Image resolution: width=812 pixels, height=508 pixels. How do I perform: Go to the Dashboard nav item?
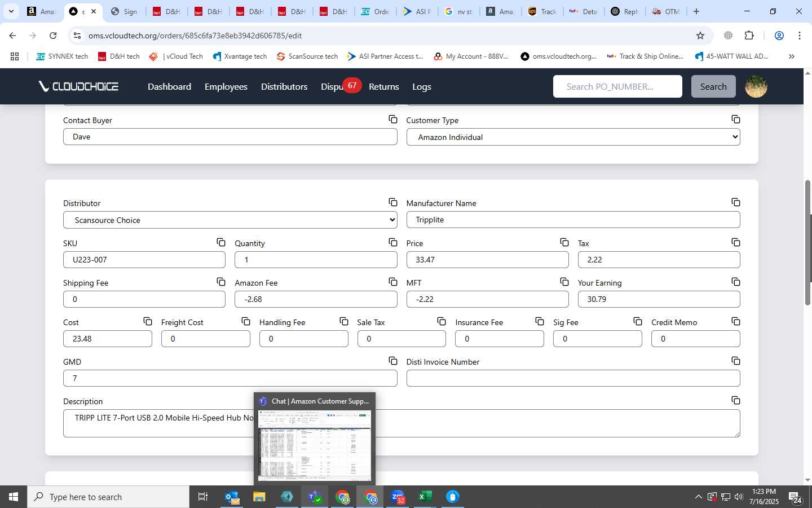[x=169, y=86]
